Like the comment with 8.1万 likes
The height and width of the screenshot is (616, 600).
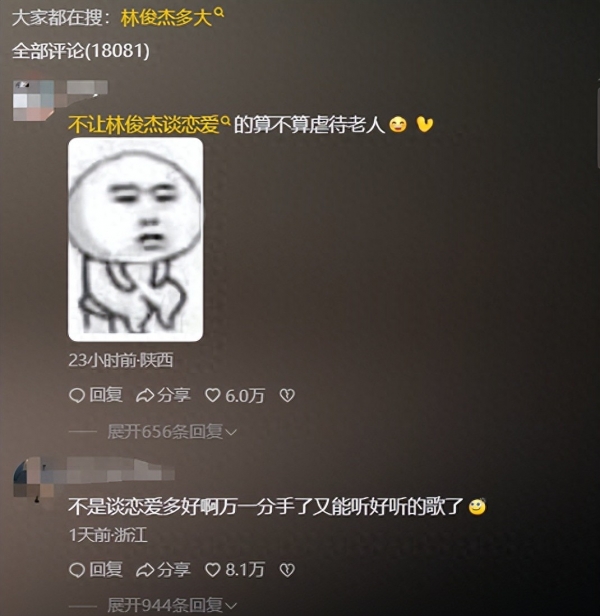[x=213, y=570]
